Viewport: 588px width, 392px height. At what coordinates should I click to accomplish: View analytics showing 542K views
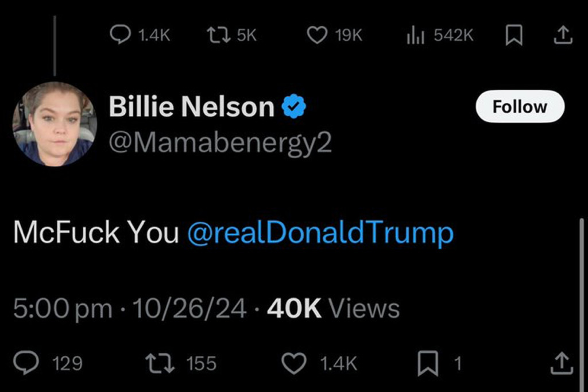[x=415, y=36]
